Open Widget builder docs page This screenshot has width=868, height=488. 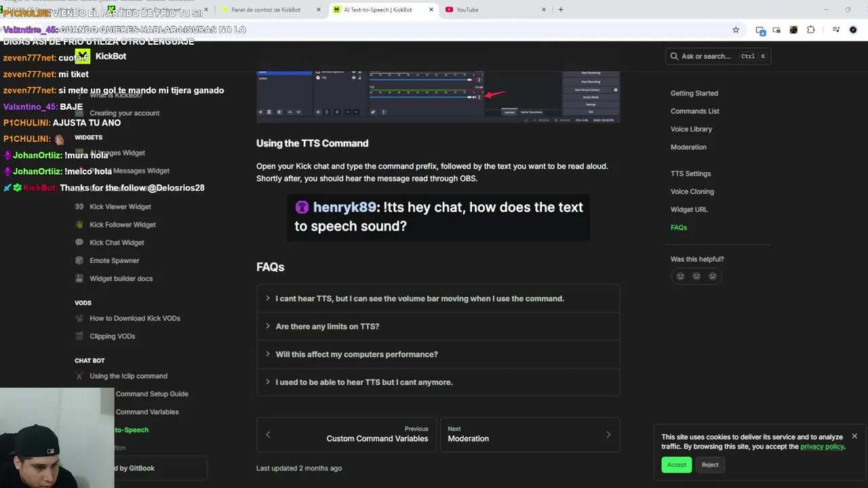coord(121,279)
